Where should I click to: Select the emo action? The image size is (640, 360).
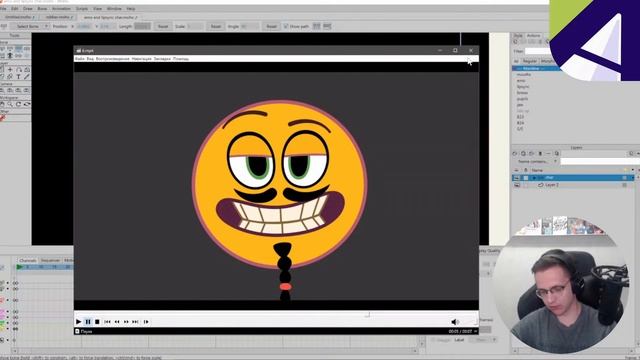click(521, 81)
